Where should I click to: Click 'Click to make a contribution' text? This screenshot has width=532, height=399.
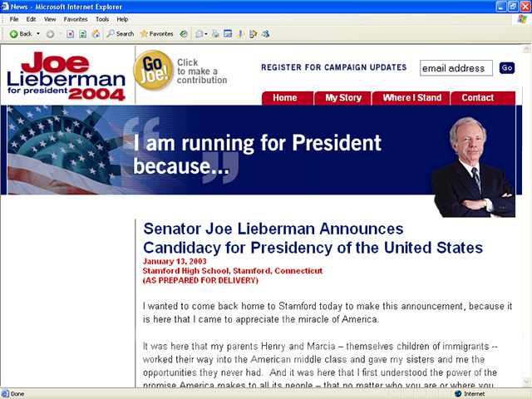tap(202, 71)
